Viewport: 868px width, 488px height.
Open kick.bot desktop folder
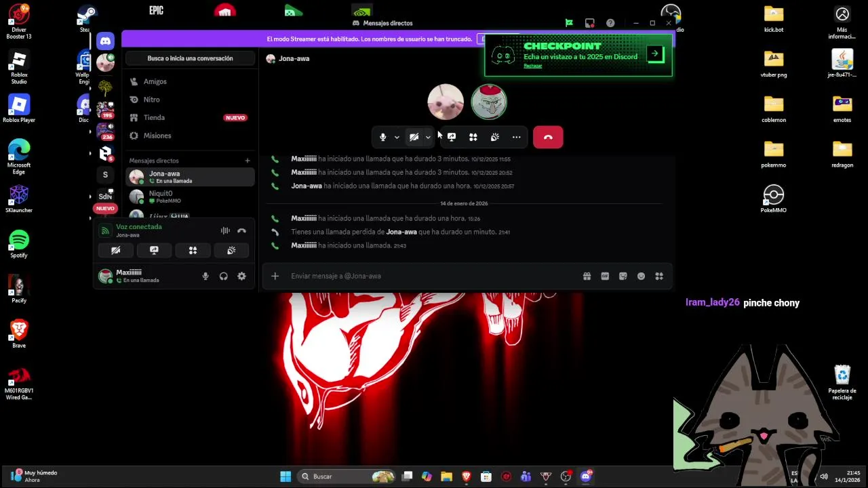pos(774,18)
